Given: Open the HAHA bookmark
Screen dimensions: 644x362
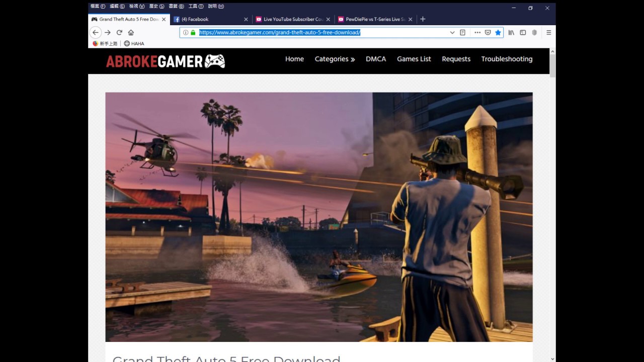Looking at the screenshot, I should 134,44.
